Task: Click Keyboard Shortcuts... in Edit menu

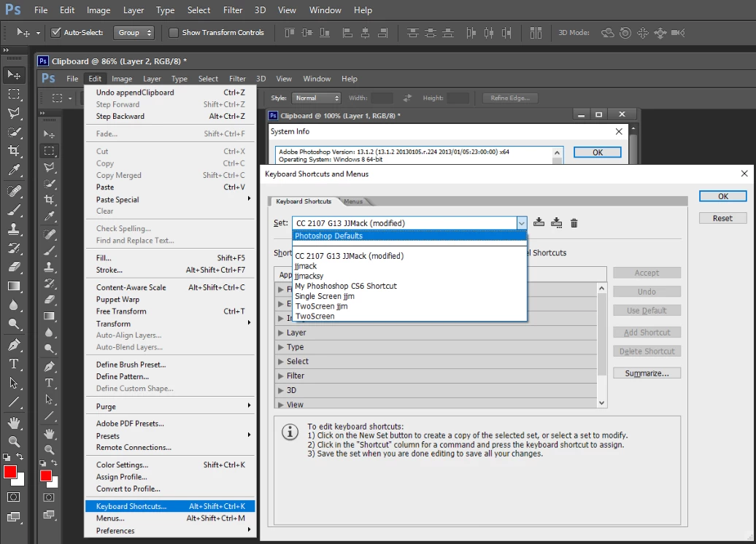Action: 170,506
